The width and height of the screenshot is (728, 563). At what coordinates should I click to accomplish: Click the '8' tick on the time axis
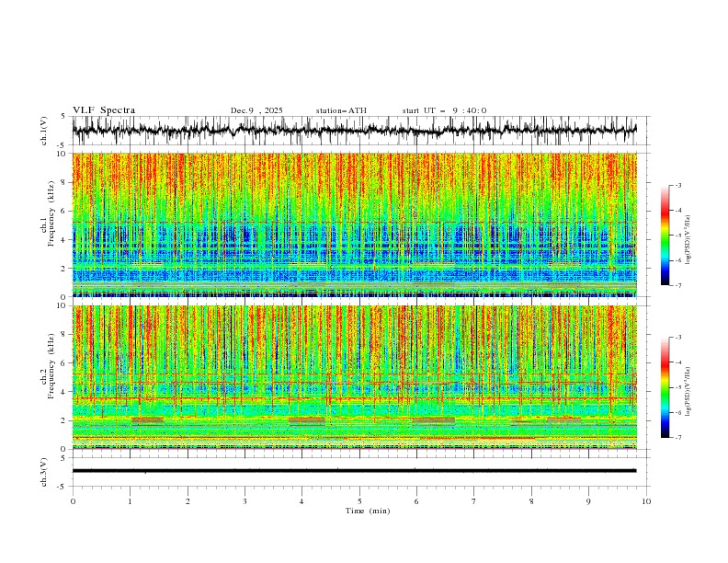[x=531, y=501]
